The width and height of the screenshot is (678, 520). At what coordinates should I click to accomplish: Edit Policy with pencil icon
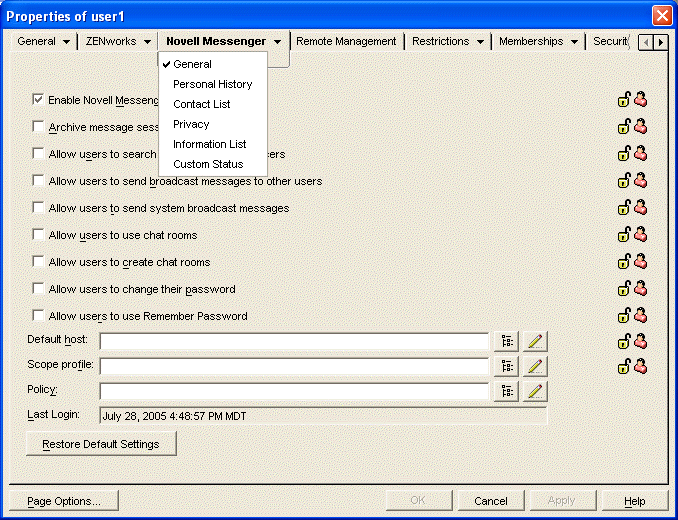click(535, 392)
